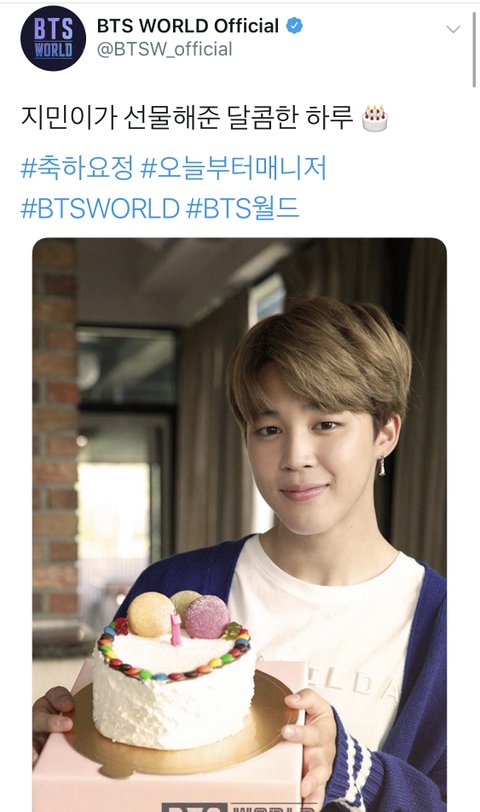Follow the #BTSWORLD hashtag link
The image size is (480, 812).
pyautogui.click(x=100, y=208)
